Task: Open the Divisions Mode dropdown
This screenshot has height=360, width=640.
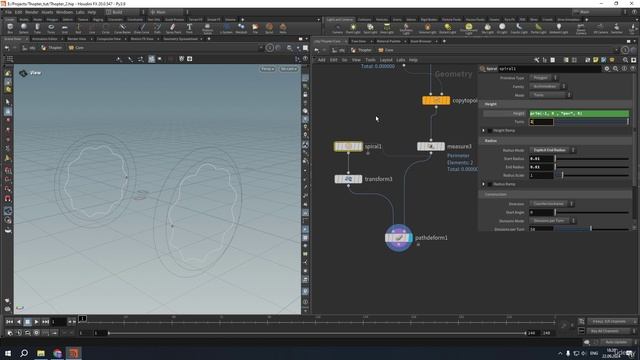Action: 552,220
